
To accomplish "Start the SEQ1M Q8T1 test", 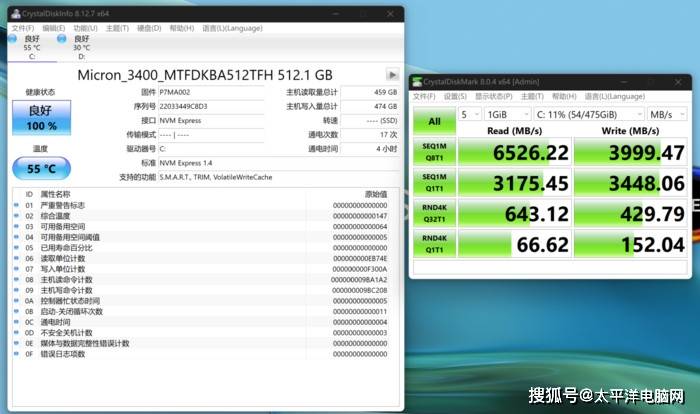I will tap(434, 153).
